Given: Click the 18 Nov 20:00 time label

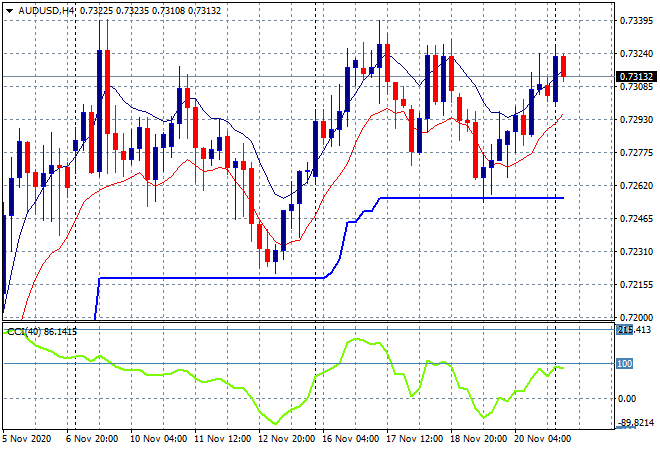Looking at the screenshot, I should click(478, 439).
